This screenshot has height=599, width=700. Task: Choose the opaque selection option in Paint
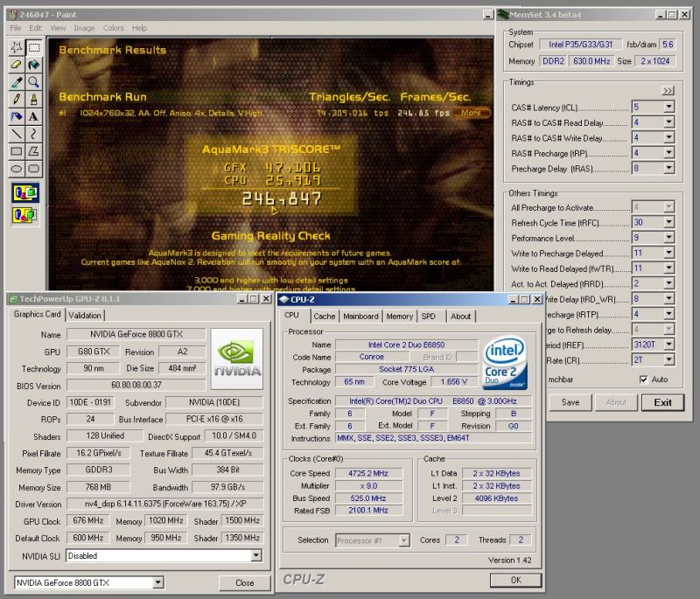[x=25, y=193]
